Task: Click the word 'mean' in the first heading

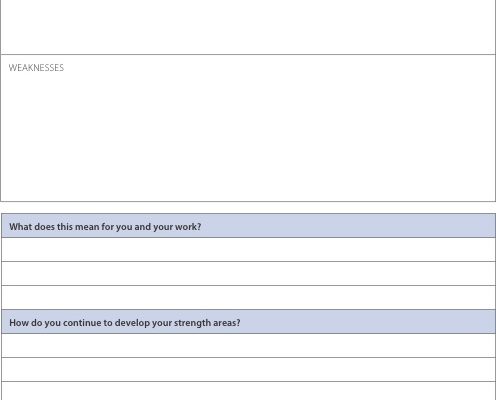Action: pos(87,227)
